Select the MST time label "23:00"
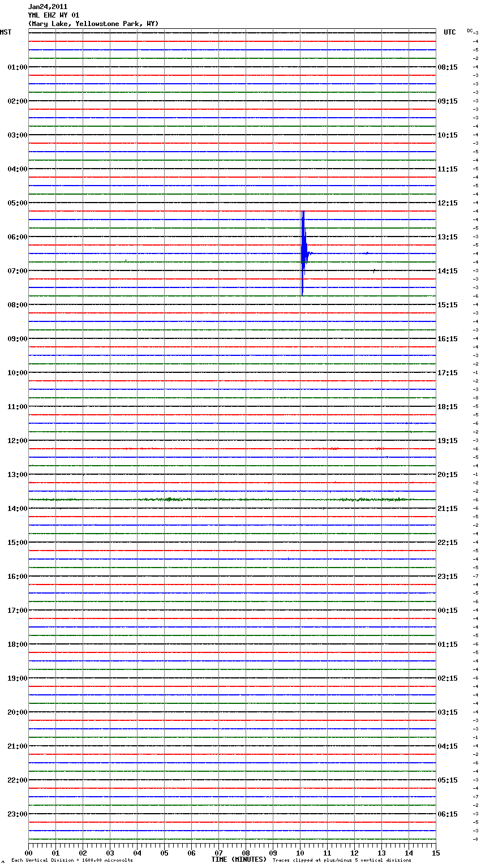 tap(18, 814)
